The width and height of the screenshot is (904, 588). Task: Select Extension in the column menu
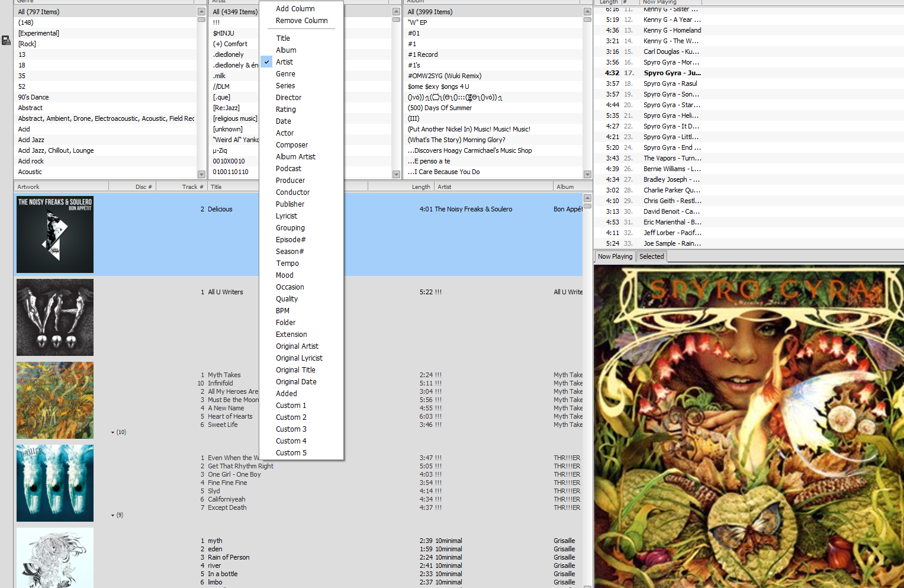pyautogui.click(x=301, y=335)
